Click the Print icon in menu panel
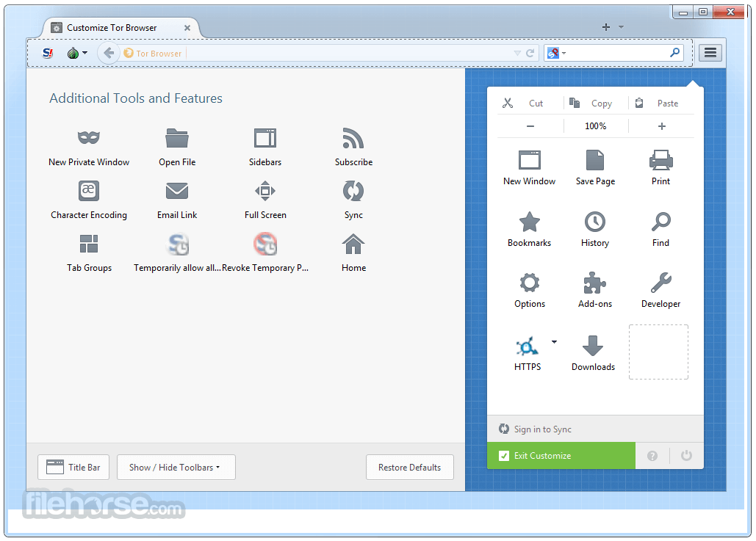Viewport: 756px width, 541px height. [661, 160]
